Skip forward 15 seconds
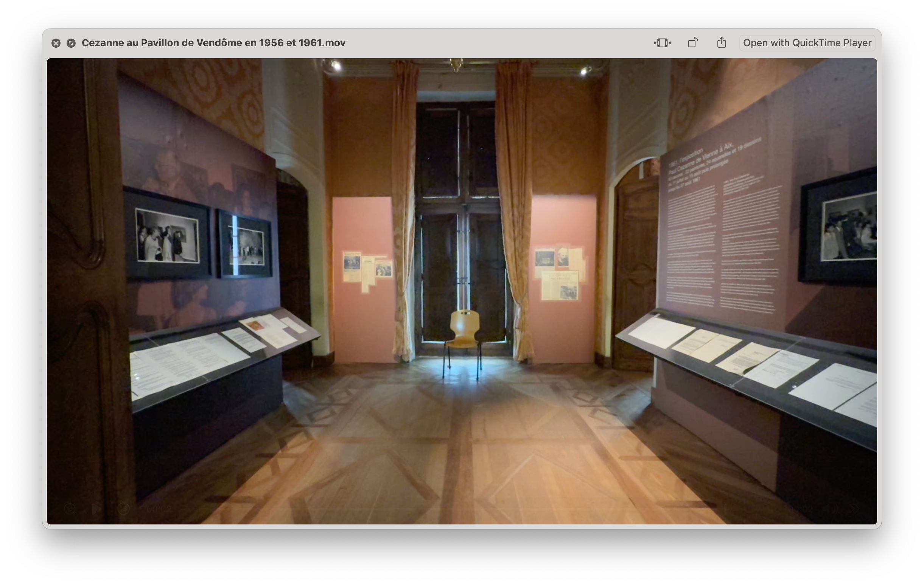 [x=123, y=509]
